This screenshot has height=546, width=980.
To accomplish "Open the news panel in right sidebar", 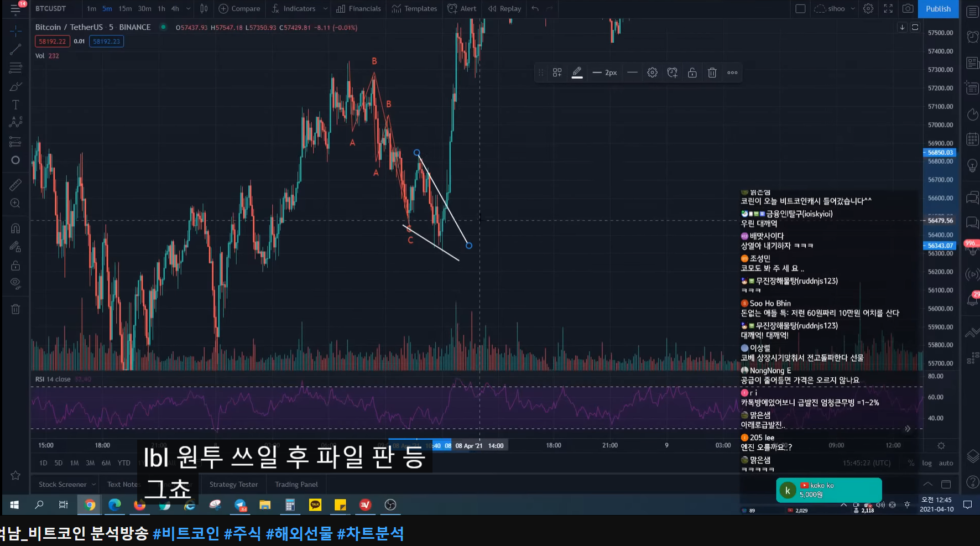I will (972, 63).
